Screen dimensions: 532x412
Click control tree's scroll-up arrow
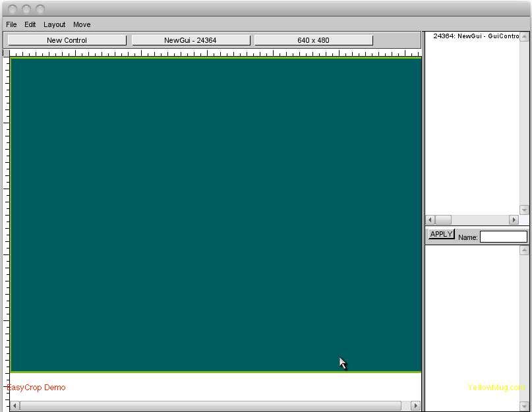click(x=525, y=35)
